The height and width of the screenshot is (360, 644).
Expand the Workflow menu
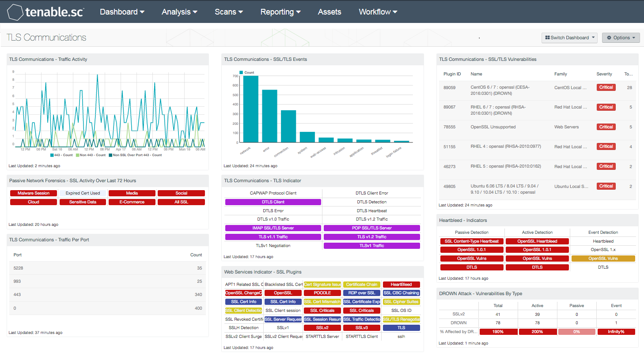pos(378,12)
